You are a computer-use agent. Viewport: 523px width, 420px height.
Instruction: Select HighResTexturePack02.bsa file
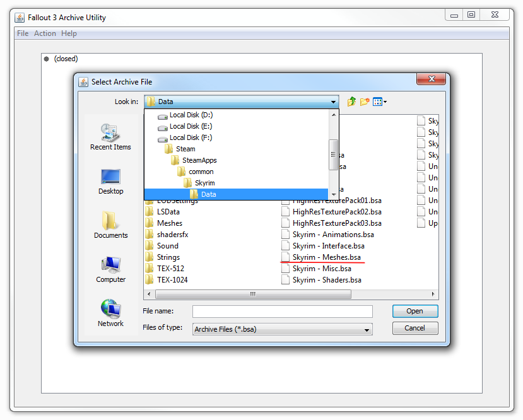332,212
